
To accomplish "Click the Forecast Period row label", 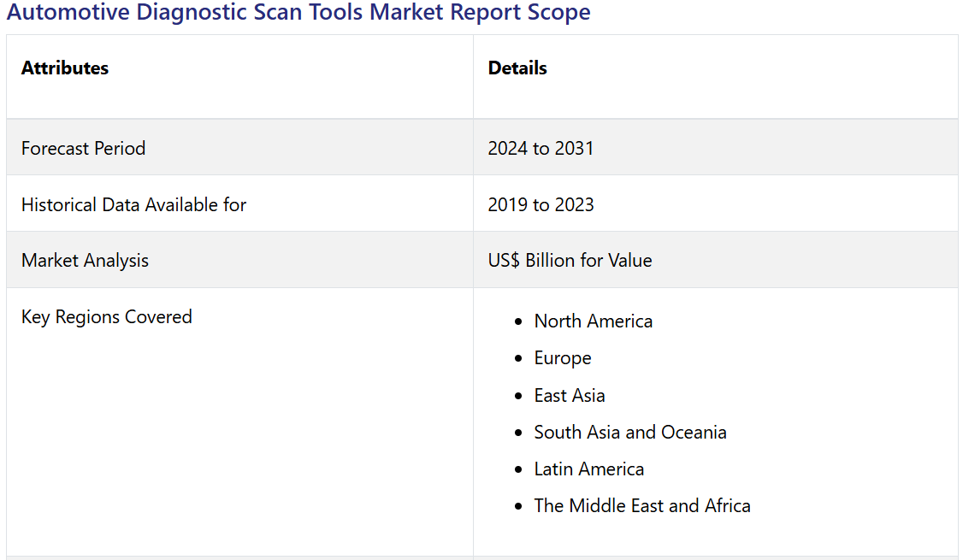I will [83, 148].
